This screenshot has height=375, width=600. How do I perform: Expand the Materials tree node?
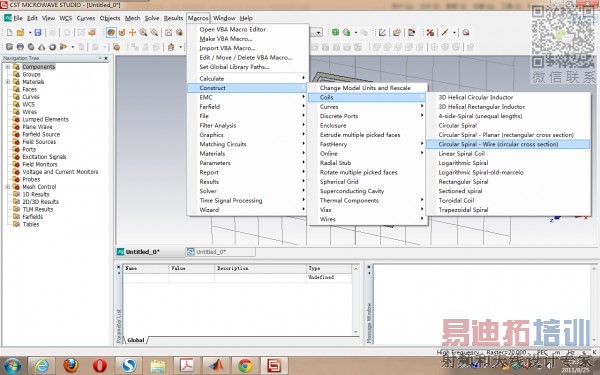point(7,82)
